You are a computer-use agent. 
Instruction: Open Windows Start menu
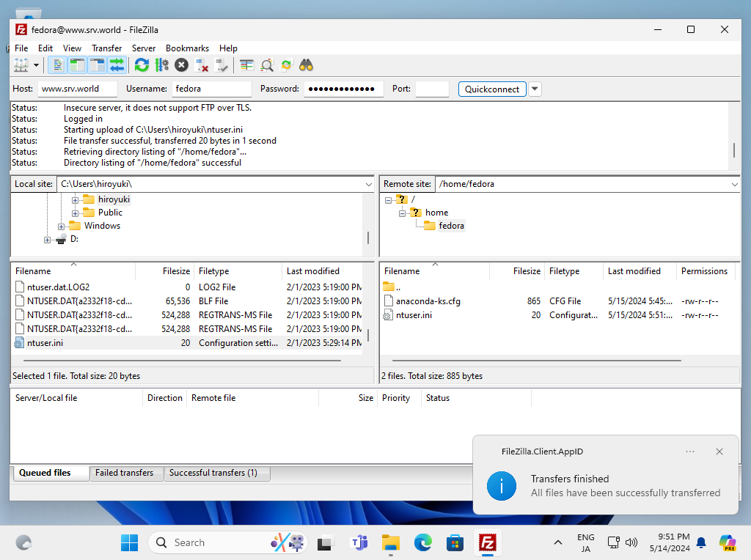click(x=129, y=542)
